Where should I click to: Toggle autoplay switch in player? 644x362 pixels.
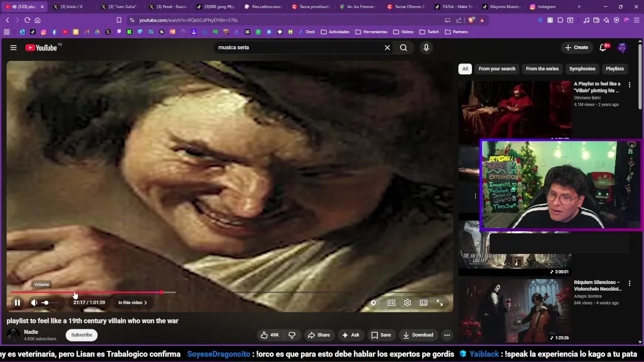click(x=373, y=303)
